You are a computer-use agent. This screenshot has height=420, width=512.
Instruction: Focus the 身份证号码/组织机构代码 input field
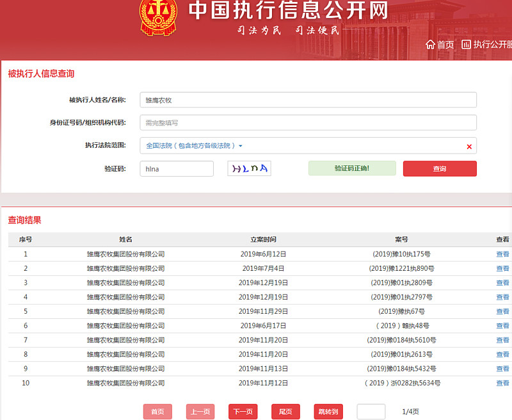308,123
